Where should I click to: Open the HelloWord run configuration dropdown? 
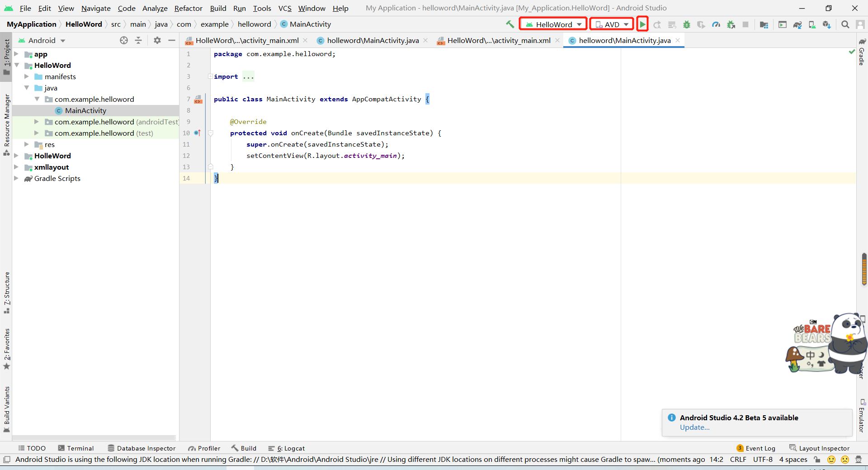(x=553, y=24)
